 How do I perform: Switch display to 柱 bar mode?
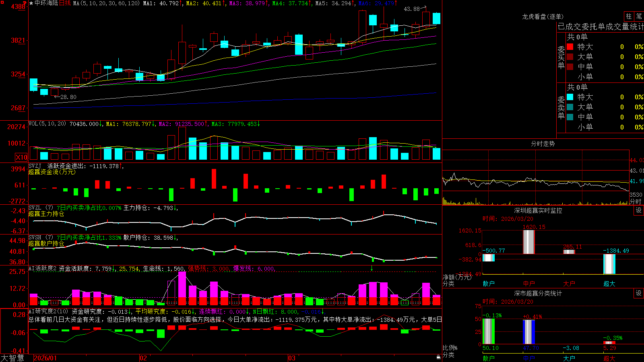tap(629, 16)
